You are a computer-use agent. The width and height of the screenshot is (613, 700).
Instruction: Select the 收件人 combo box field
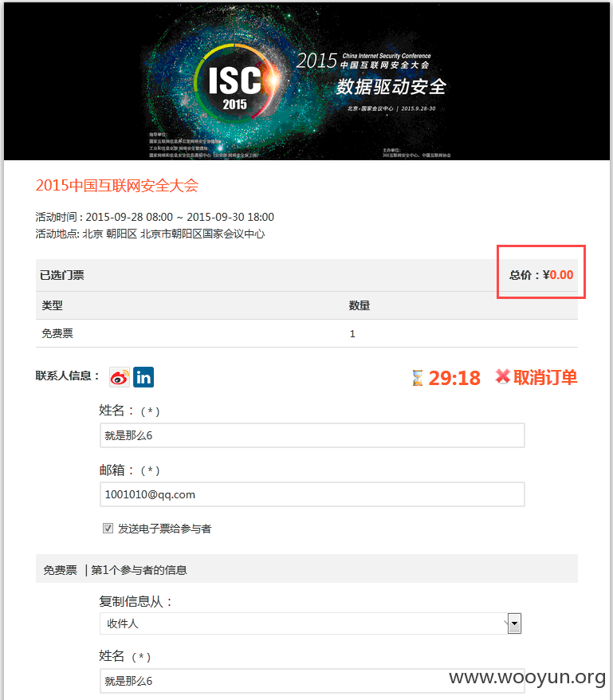tap(310, 623)
